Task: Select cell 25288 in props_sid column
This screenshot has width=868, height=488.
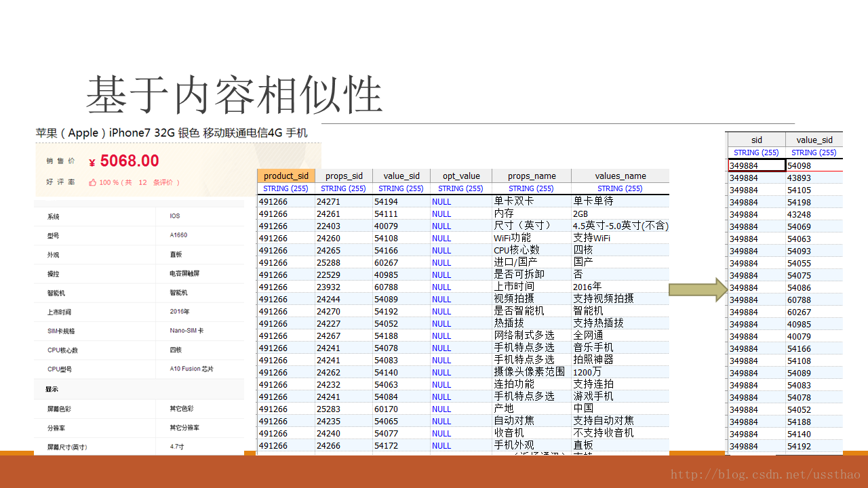Action: (x=344, y=262)
